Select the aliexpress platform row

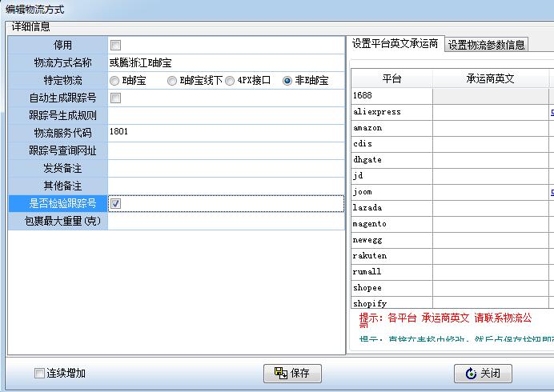point(391,112)
